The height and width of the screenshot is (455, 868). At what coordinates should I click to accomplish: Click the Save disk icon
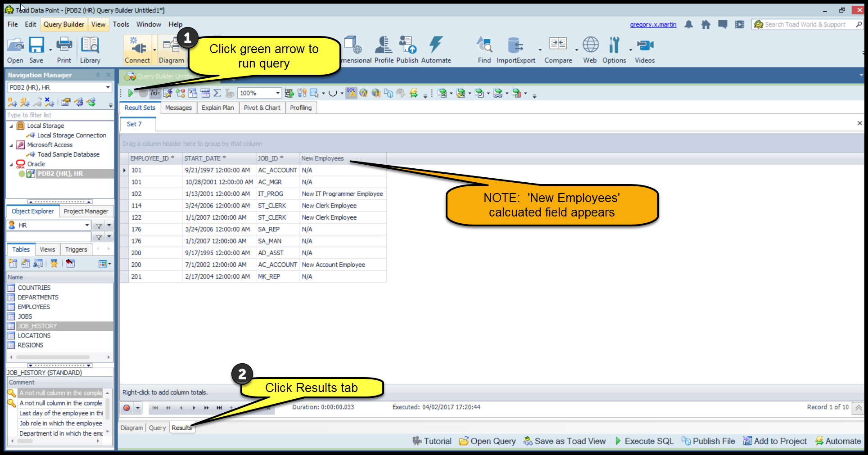pos(36,50)
